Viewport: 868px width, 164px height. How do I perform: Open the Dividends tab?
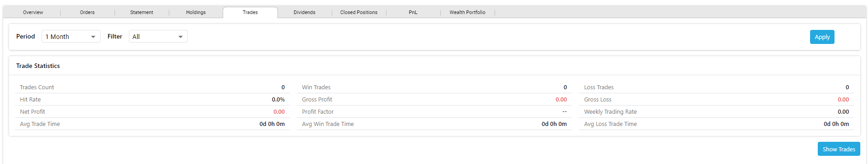(x=305, y=12)
